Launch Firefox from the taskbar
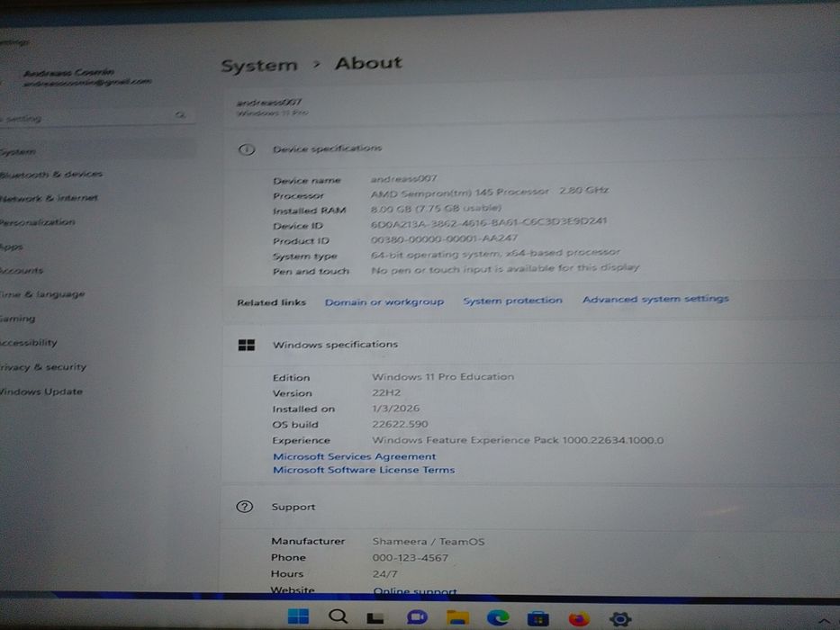 click(x=579, y=619)
